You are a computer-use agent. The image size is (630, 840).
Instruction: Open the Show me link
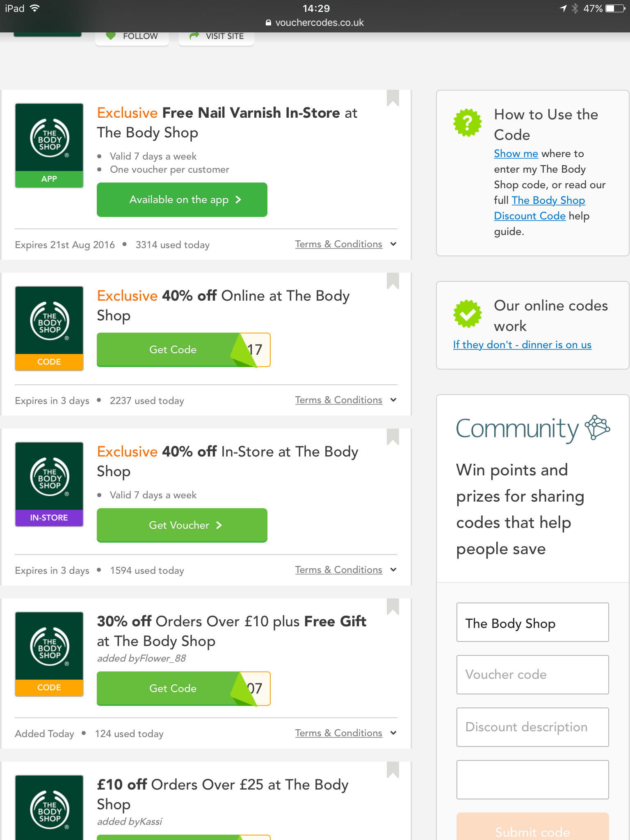point(516,153)
